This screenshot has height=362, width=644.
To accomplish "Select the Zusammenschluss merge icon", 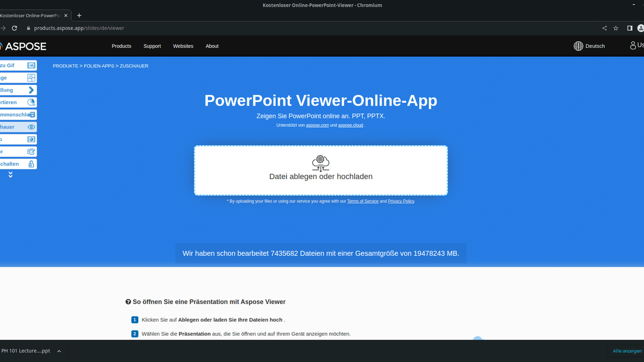I will (x=31, y=114).
